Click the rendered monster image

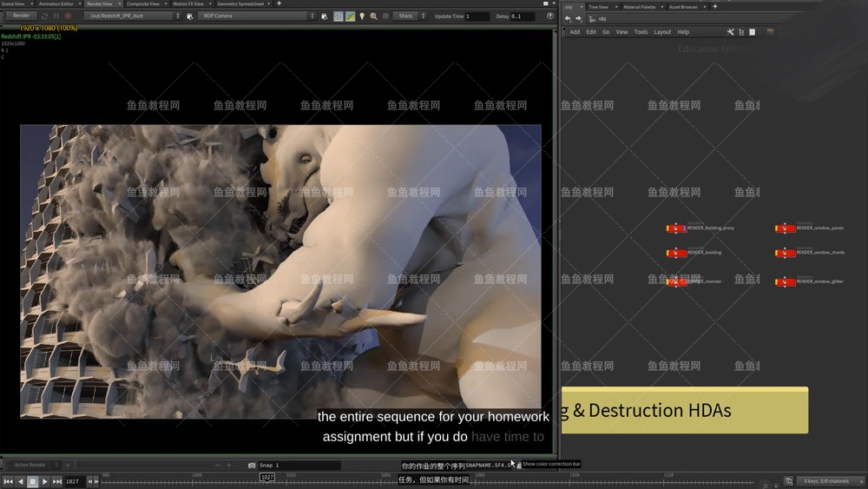pos(280,271)
